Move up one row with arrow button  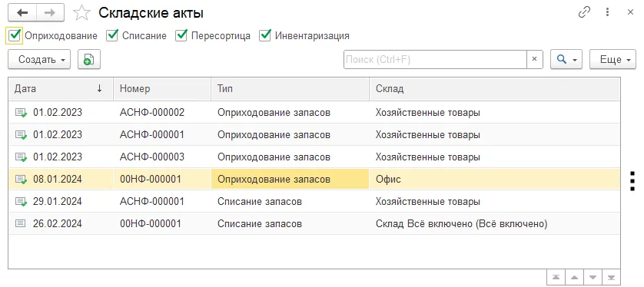(x=574, y=277)
